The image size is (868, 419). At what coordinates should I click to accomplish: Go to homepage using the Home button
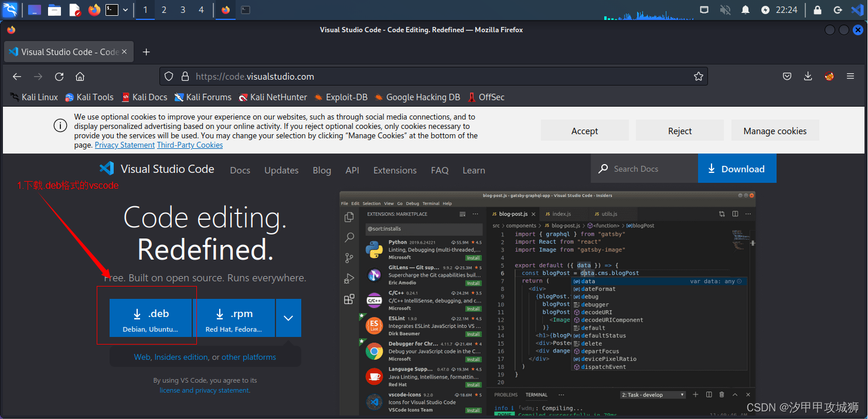tap(80, 76)
